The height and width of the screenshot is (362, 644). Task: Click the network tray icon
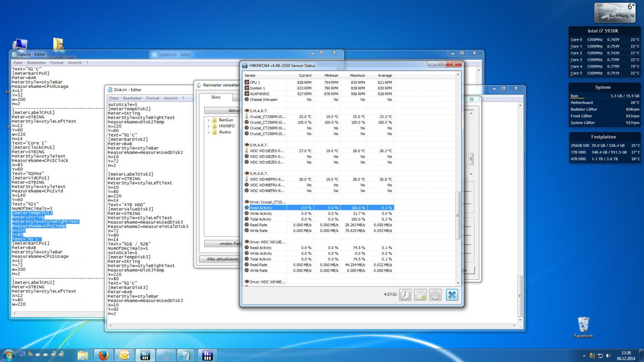[x=600, y=356]
